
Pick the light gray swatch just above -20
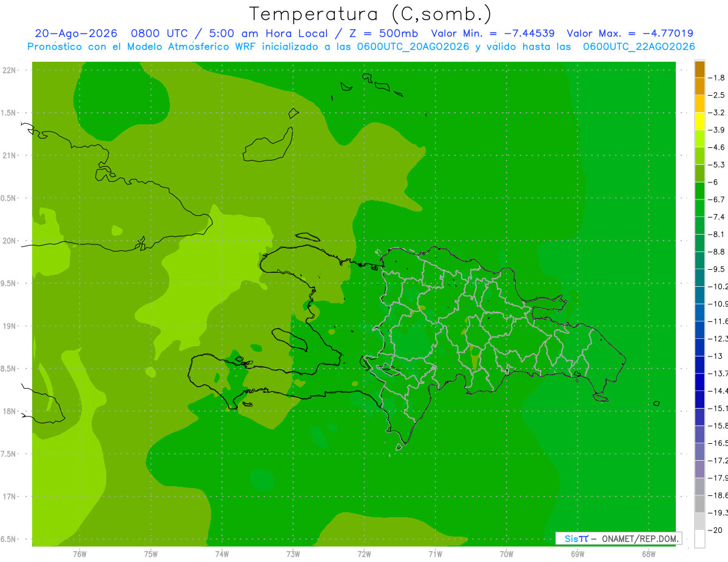(x=699, y=521)
